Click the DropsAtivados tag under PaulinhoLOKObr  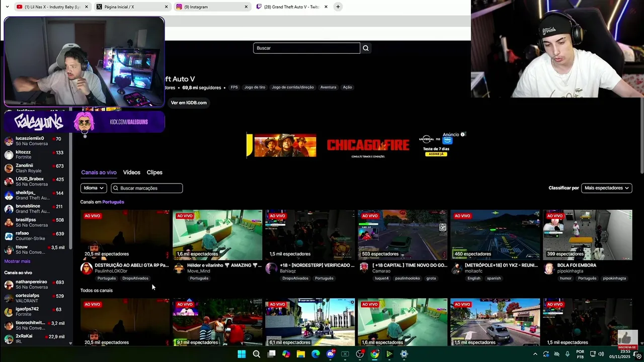coord(135,279)
